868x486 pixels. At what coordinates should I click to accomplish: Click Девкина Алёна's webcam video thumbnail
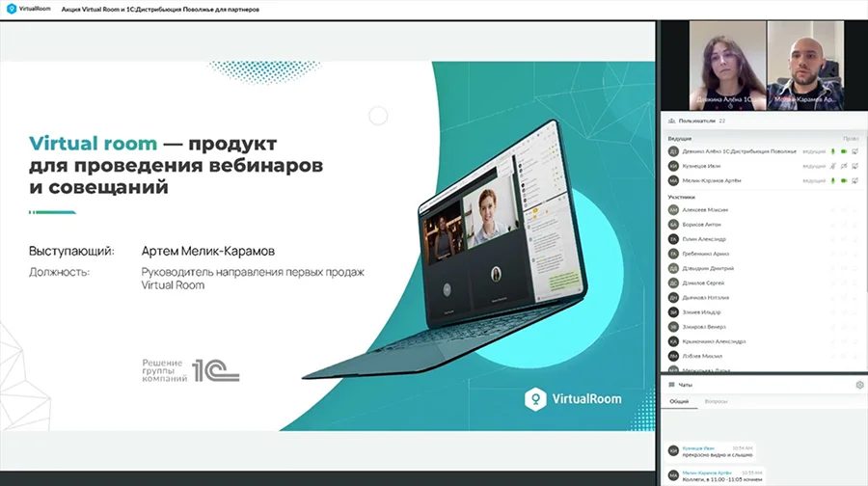point(727,66)
